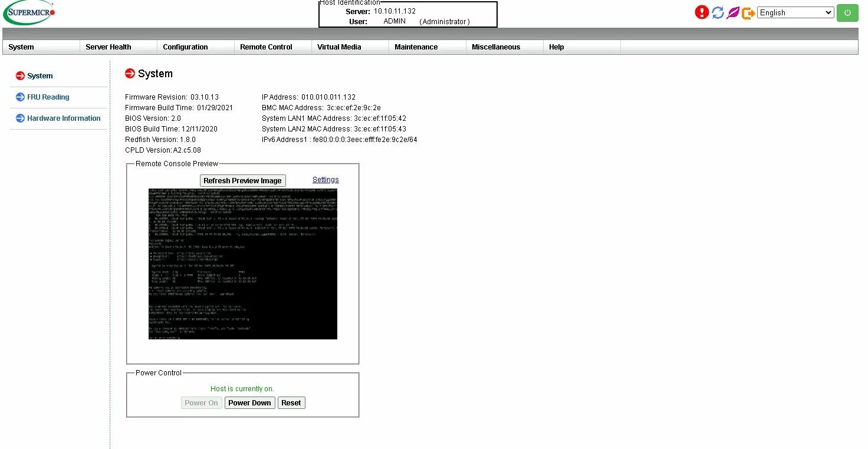
Task: Click BMC MAC Address value
Action: click(354, 108)
